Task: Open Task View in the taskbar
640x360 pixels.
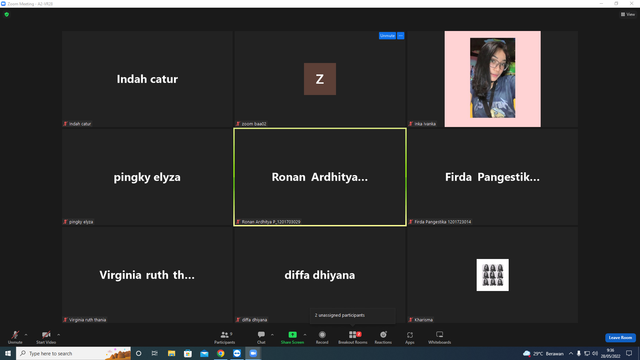Action: (155, 353)
